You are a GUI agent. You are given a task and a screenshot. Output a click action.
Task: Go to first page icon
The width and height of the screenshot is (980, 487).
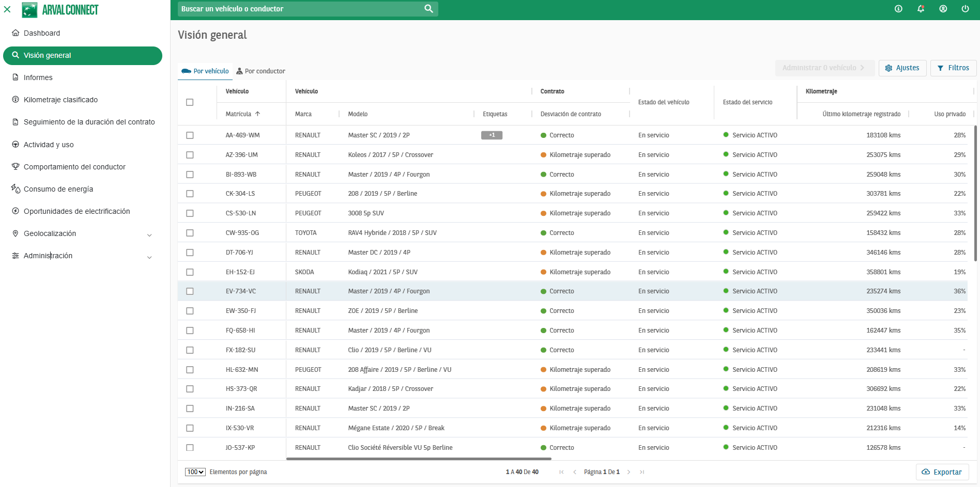pyautogui.click(x=561, y=472)
